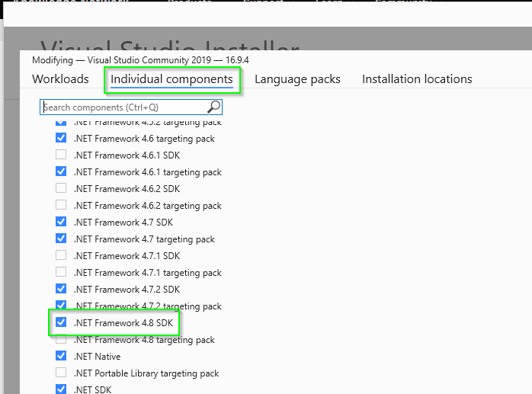Toggle .NET Framework 4.8 SDK checkbox

(x=61, y=322)
